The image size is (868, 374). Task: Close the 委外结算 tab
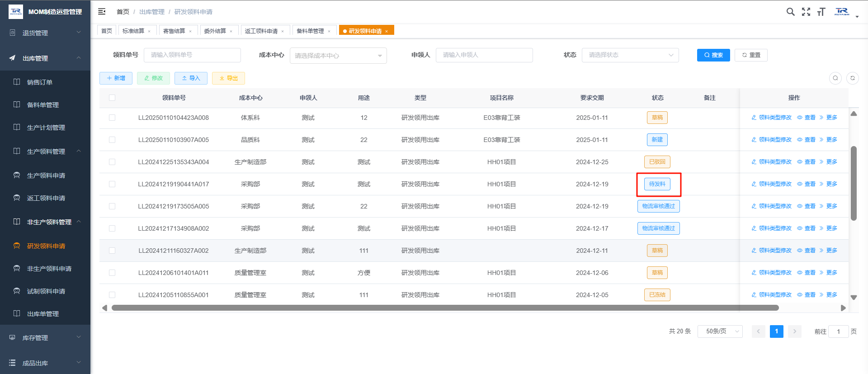click(231, 31)
